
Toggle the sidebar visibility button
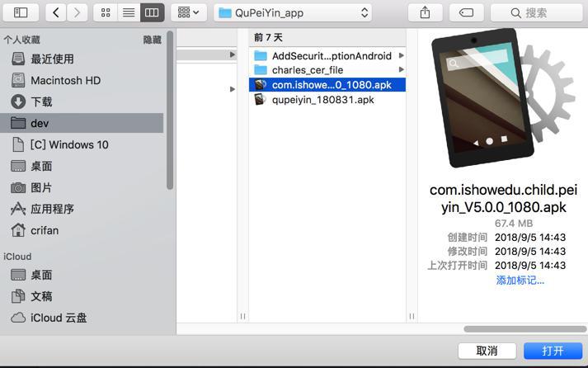click(21, 12)
